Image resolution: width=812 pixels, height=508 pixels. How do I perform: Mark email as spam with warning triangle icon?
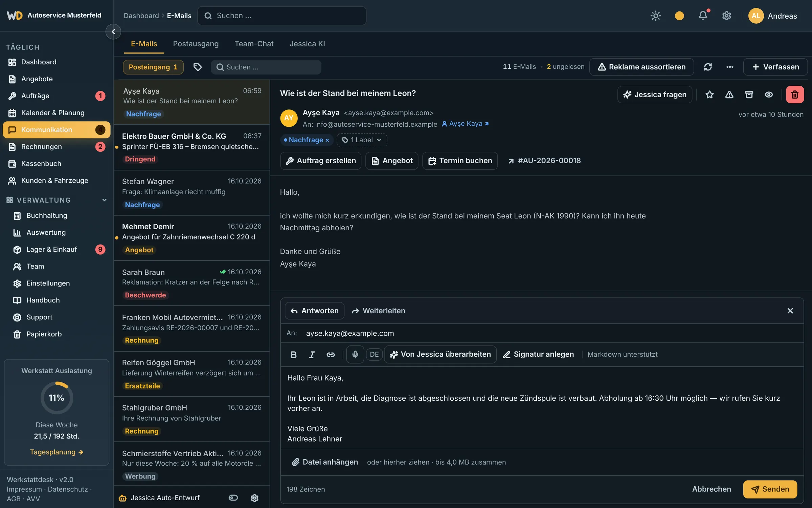pos(729,94)
